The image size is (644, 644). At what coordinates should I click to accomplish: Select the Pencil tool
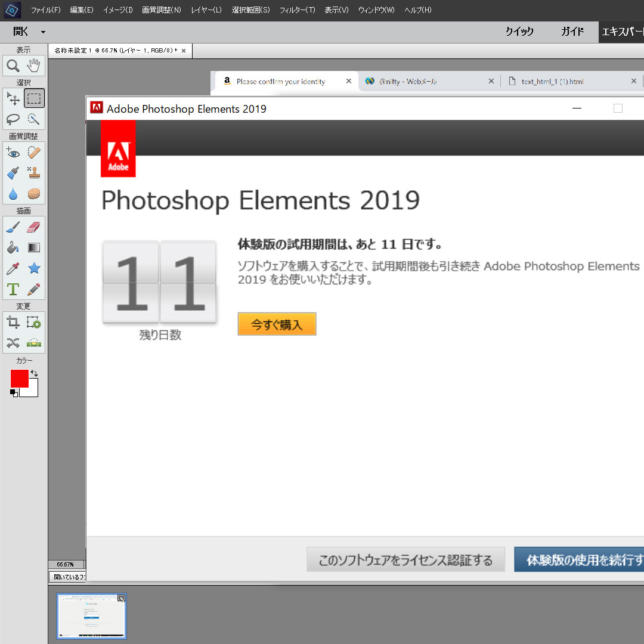point(33,289)
